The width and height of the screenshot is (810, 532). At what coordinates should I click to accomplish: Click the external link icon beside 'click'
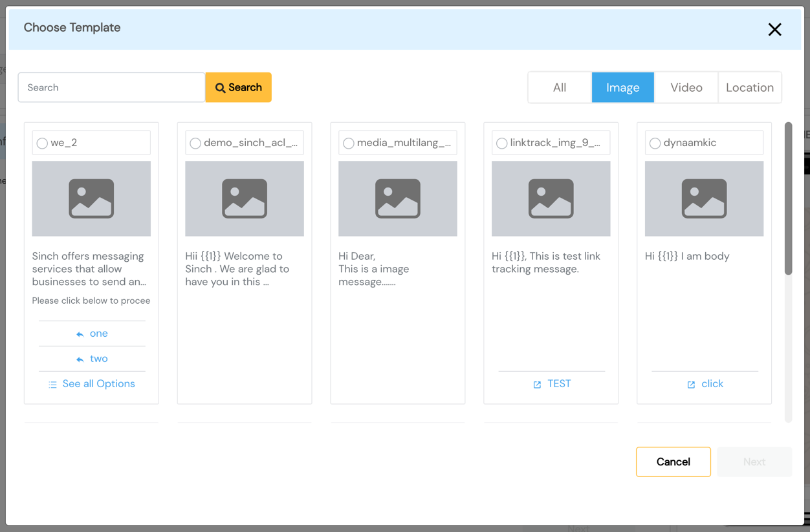(691, 385)
